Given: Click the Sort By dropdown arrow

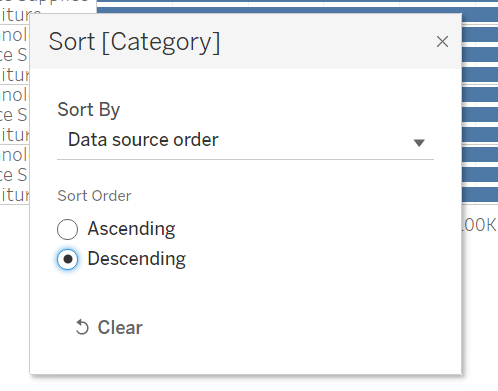Looking at the screenshot, I should tap(419, 143).
